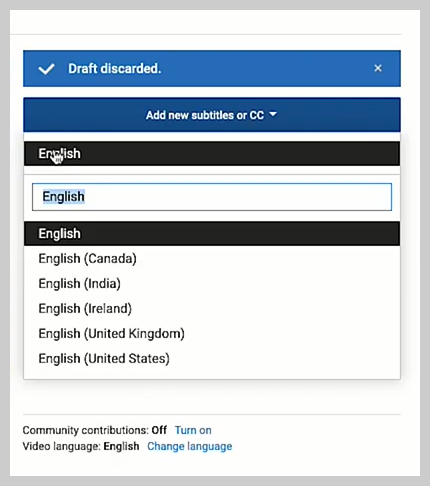Click the Draft discarded message text

tap(115, 69)
